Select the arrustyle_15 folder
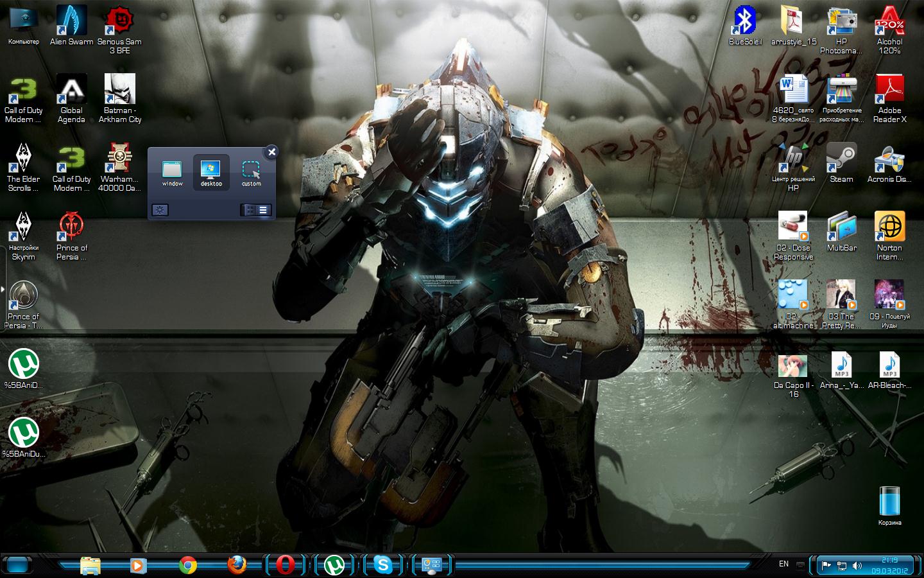This screenshot has width=924, height=578. pos(793,26)
